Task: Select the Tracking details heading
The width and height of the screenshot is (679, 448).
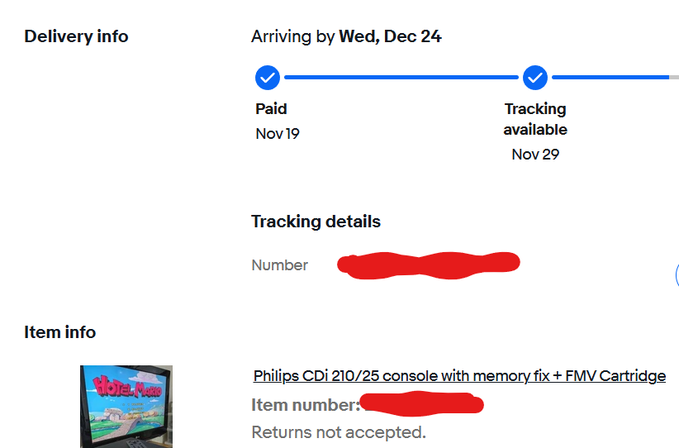Action: pyautogui.click(x=315, y=221)
